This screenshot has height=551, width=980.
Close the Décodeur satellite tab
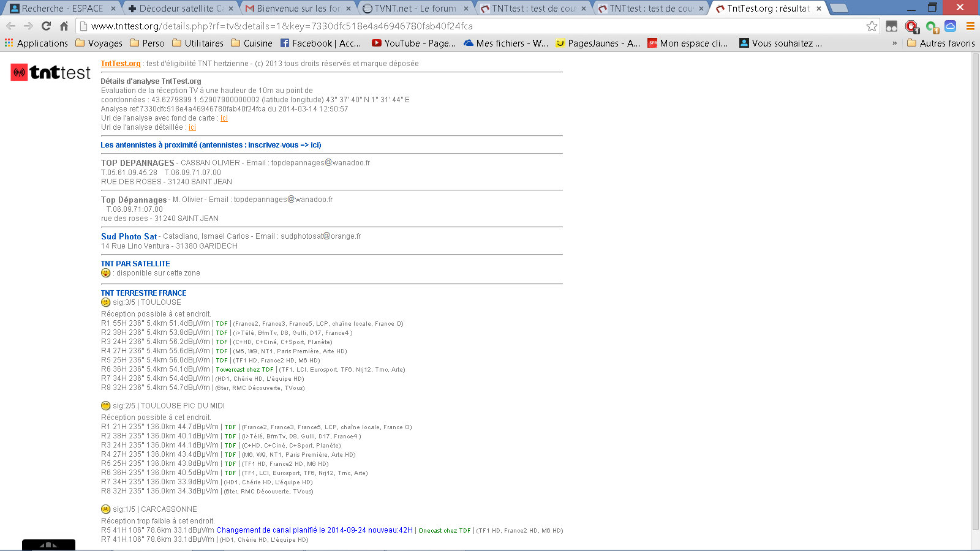click(231, 9)
